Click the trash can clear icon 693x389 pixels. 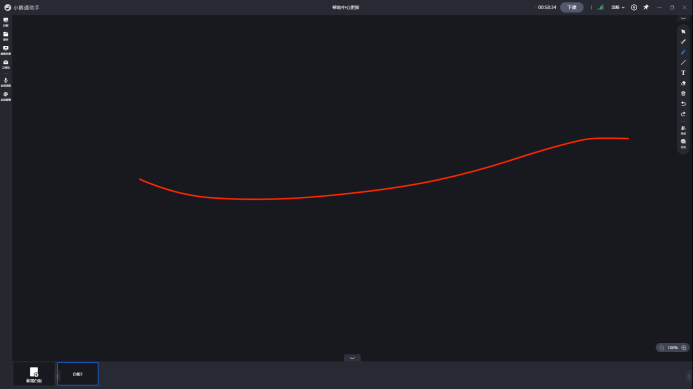tap(683, 93)
